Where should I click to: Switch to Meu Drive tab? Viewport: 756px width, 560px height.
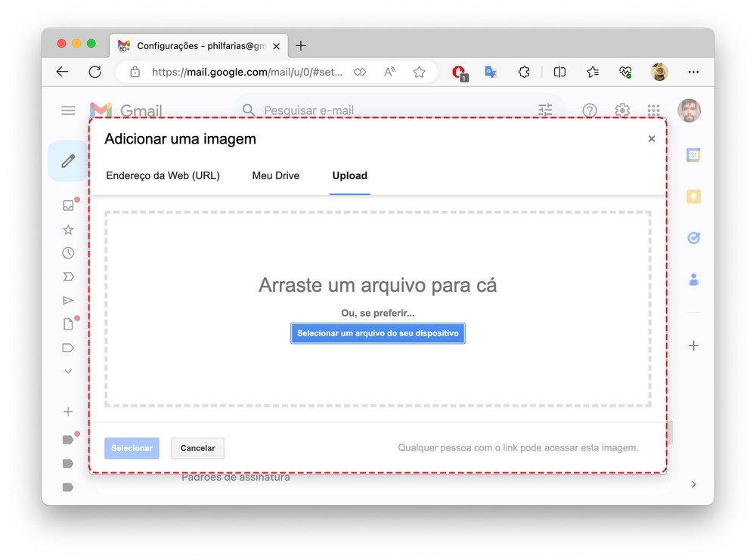pos(276,175)
